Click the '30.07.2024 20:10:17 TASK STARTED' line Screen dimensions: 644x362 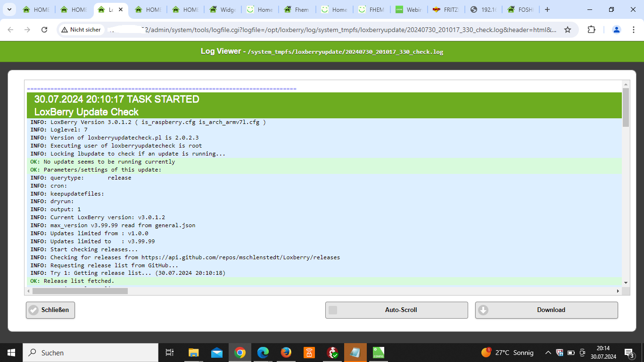[x=116, y=99]
